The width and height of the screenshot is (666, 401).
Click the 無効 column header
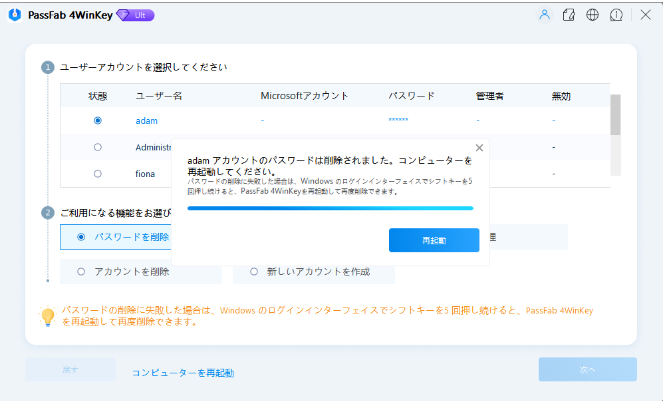point(561,96)
